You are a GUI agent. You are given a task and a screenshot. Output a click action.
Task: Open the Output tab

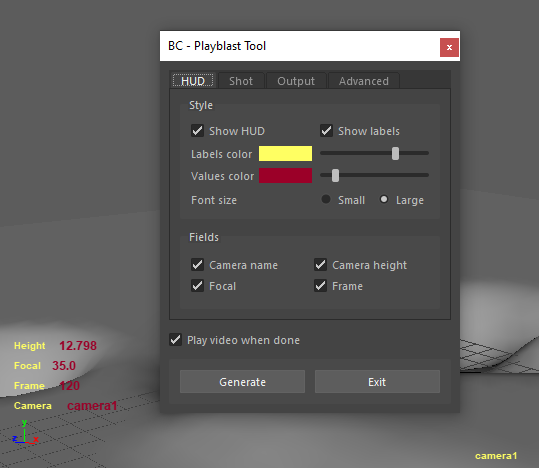[296, 81]
